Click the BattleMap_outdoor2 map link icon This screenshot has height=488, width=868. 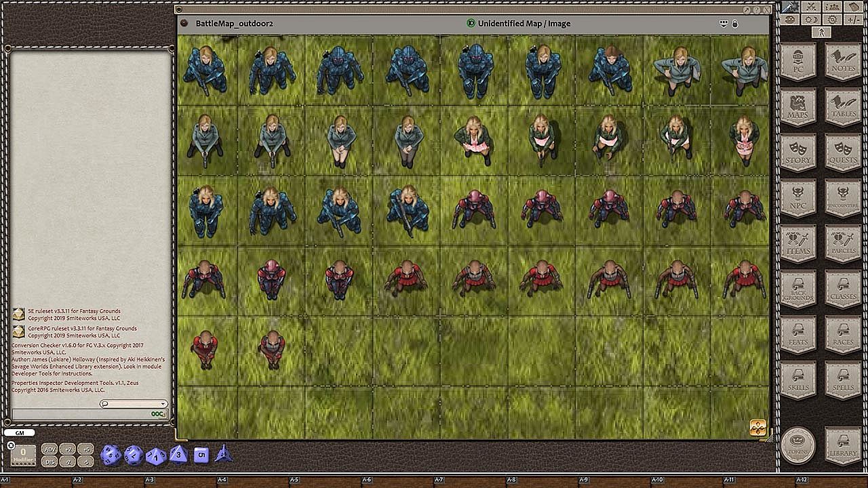184,24
